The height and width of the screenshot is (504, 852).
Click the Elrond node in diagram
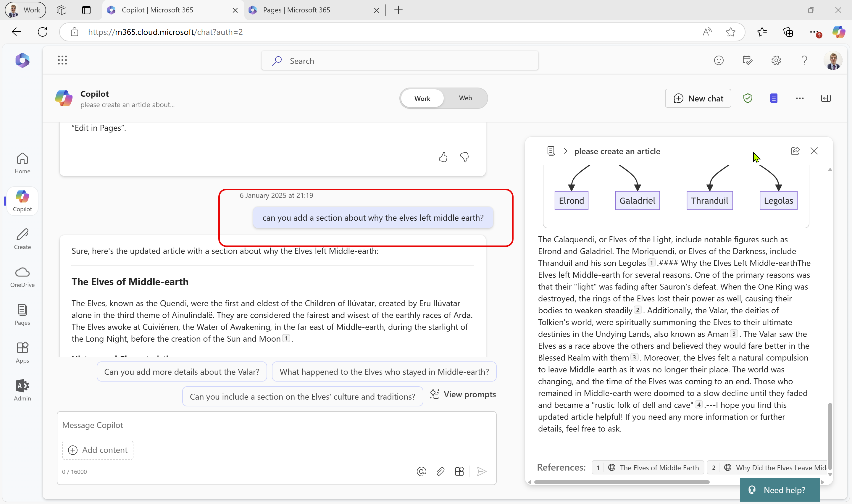tap(571, 200)
